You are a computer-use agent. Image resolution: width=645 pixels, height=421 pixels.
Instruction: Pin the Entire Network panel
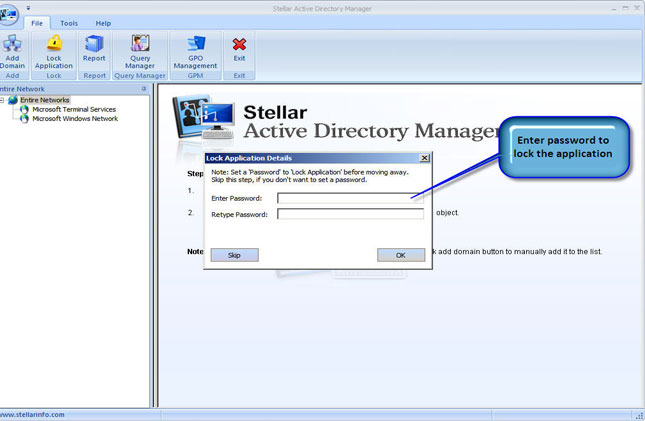tap(144, 89)
